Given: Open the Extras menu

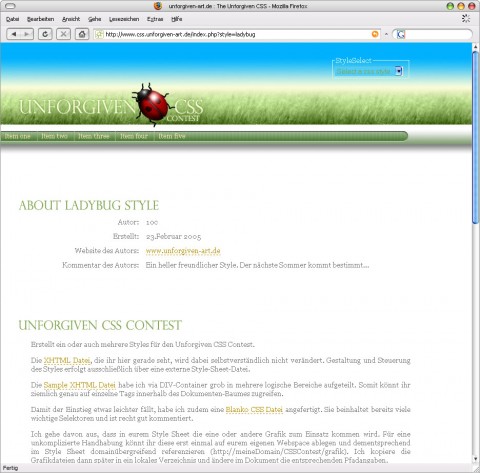Looking at the screenshot, I should pyautogui.click(x=155, y=19).
